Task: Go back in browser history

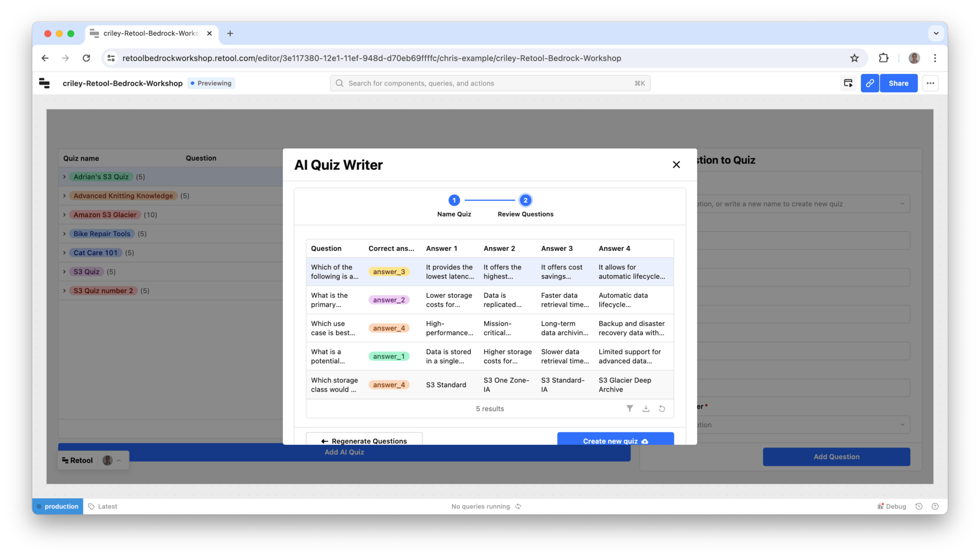Action: point(45,58)
